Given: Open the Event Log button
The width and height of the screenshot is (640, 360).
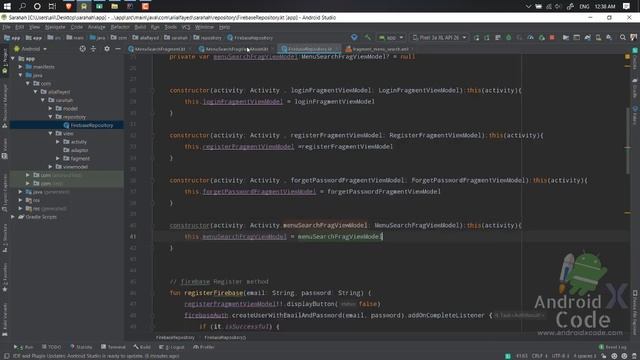Looking at the screenshot, I should (x=613, y=347).
